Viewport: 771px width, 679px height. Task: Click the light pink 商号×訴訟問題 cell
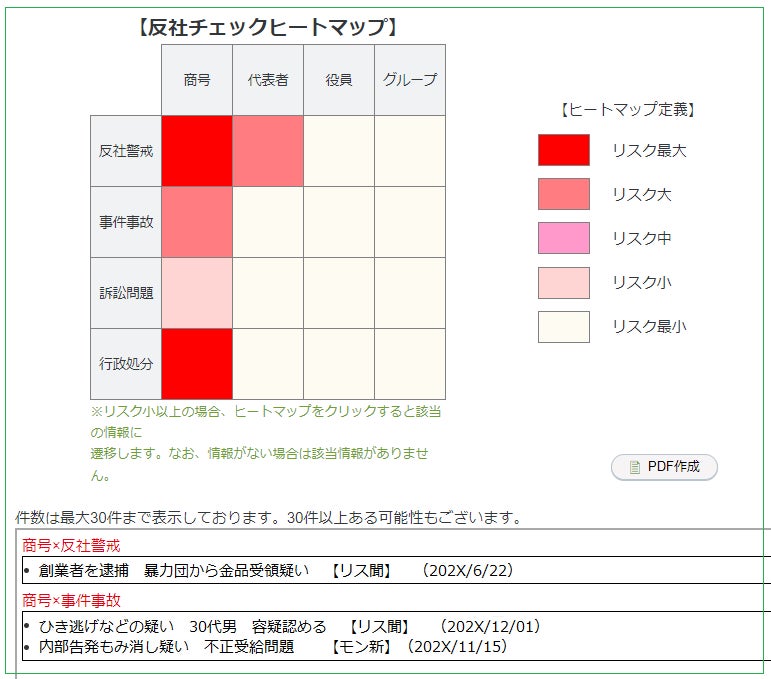(197, 293)
